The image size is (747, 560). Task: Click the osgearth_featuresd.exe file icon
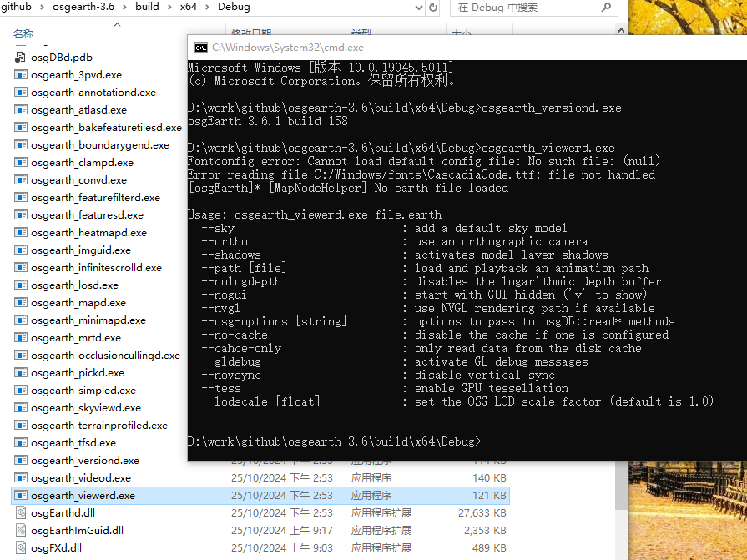[20, 214]
